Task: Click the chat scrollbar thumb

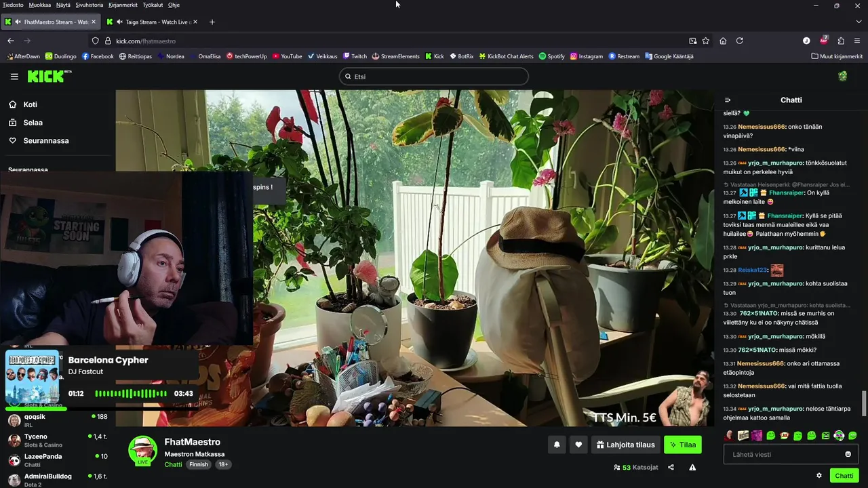Action: pyautogui.click(x=863, y=404)
